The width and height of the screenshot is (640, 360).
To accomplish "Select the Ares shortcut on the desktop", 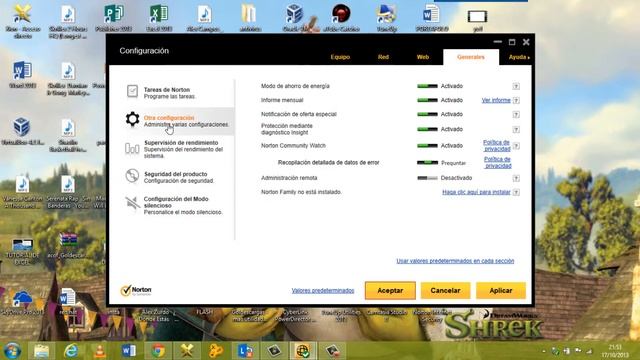I will [x=21, y=21].
